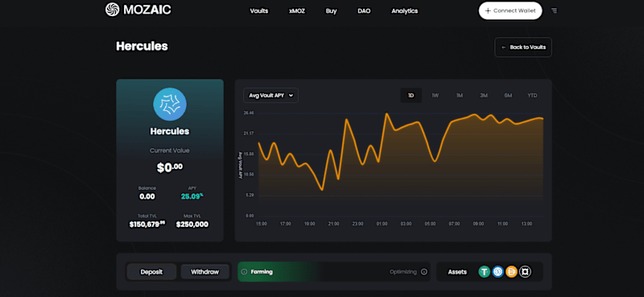Screen dimensions: 644x297
Task: Open the Vaults navigation item
Action: point(259,11)
